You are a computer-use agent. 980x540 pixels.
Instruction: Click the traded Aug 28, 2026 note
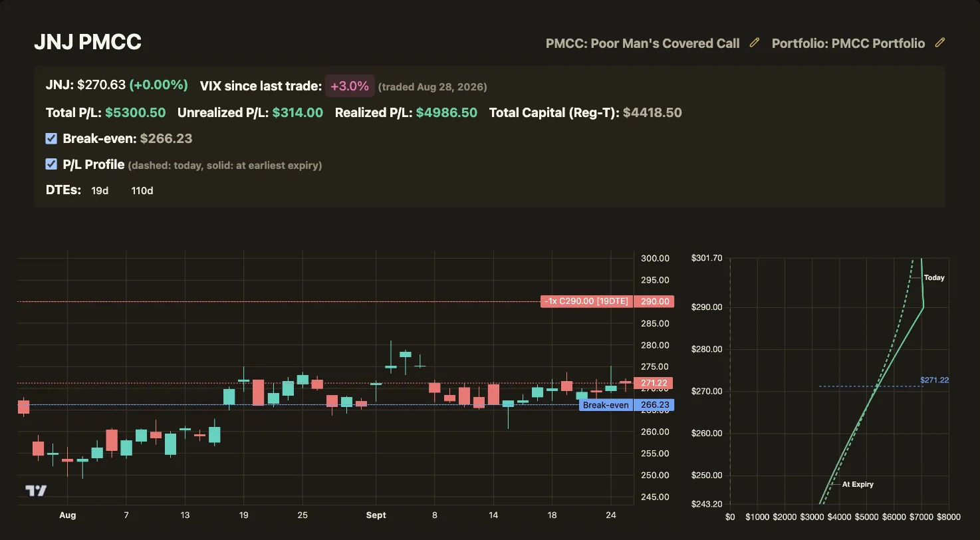tap(432, 87)
